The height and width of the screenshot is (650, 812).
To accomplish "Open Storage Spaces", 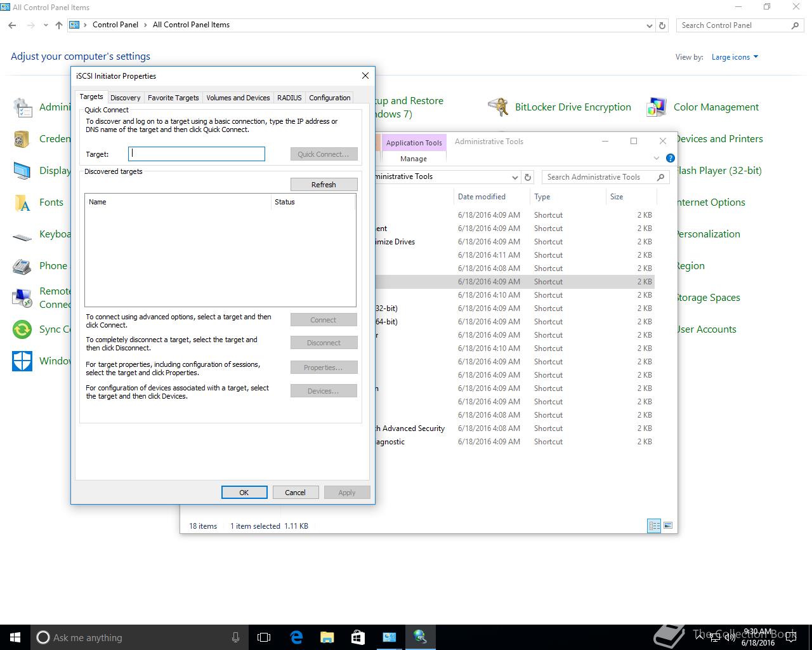I will tap(707, 298).
